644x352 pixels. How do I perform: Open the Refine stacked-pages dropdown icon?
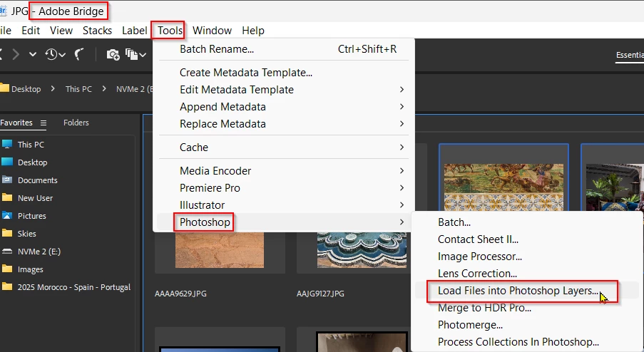(x=136, y=54)
